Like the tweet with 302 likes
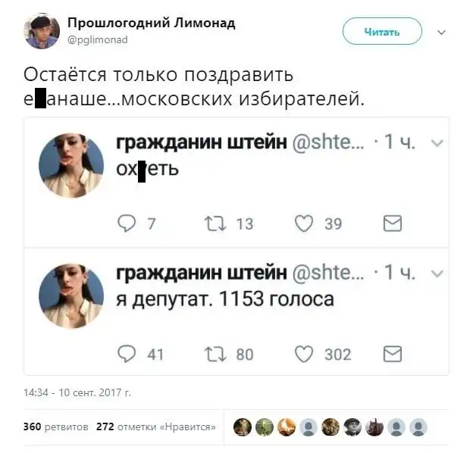Screen dimensions: 476x453 click(304, 353)
